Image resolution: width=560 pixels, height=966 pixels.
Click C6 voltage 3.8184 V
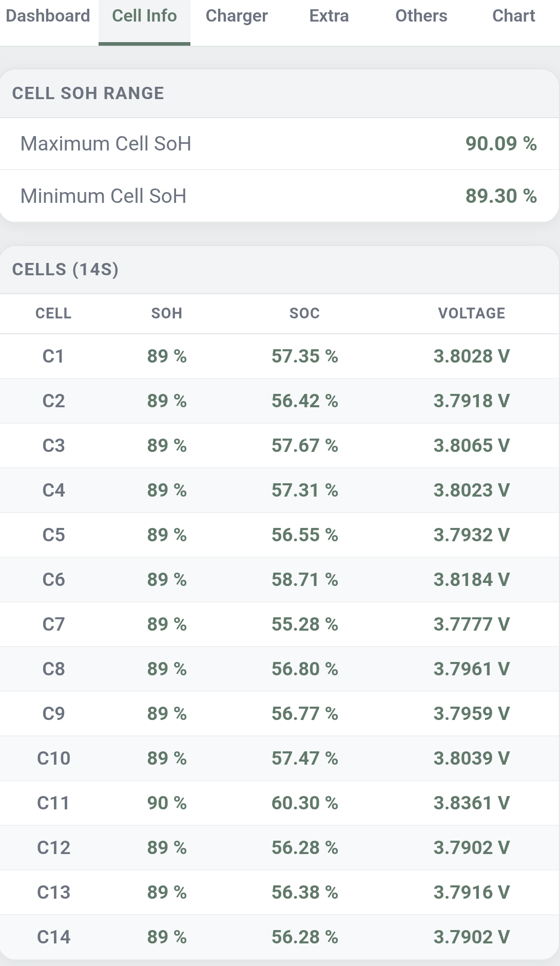point(472,580)
